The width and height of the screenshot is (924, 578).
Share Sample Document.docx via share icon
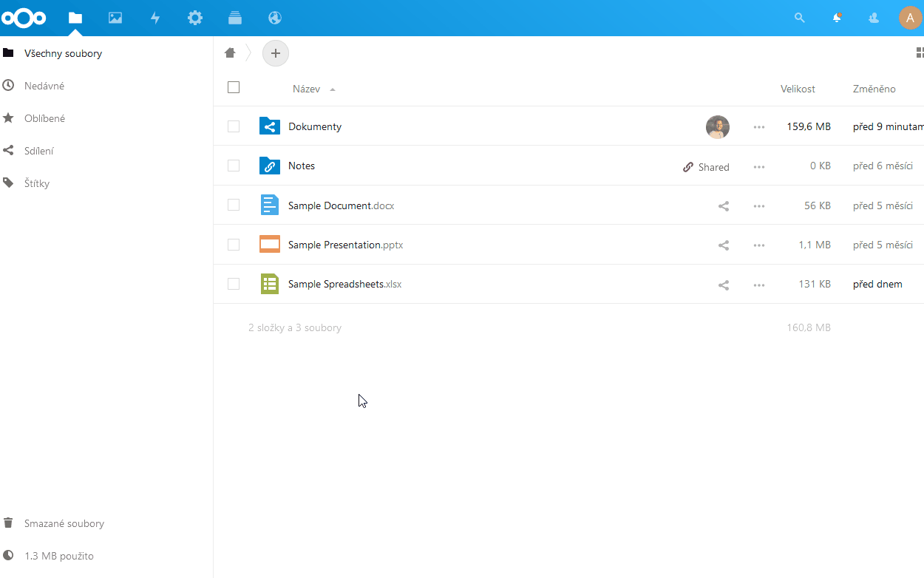724,205
